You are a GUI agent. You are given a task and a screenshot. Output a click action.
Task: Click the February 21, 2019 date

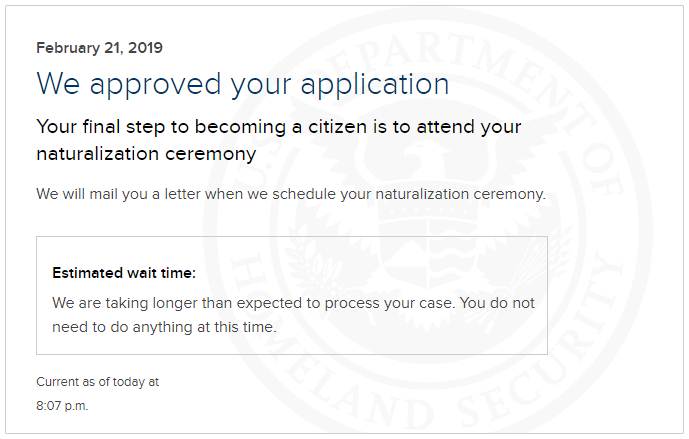tap(99, 48)
